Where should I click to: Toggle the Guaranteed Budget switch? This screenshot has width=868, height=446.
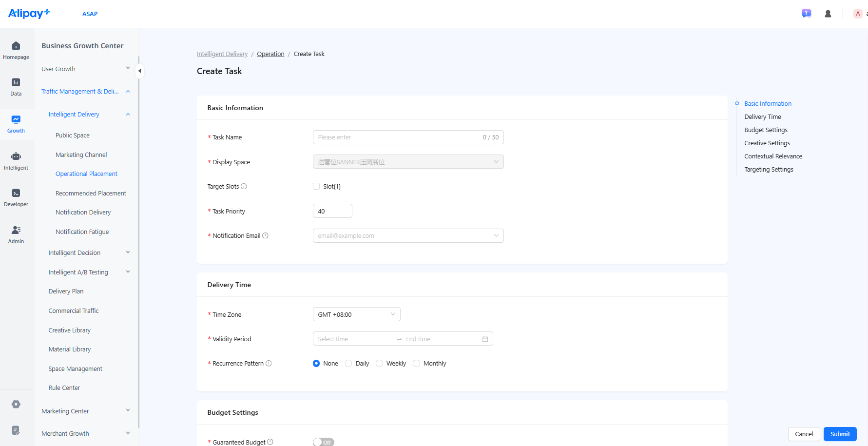324,442
